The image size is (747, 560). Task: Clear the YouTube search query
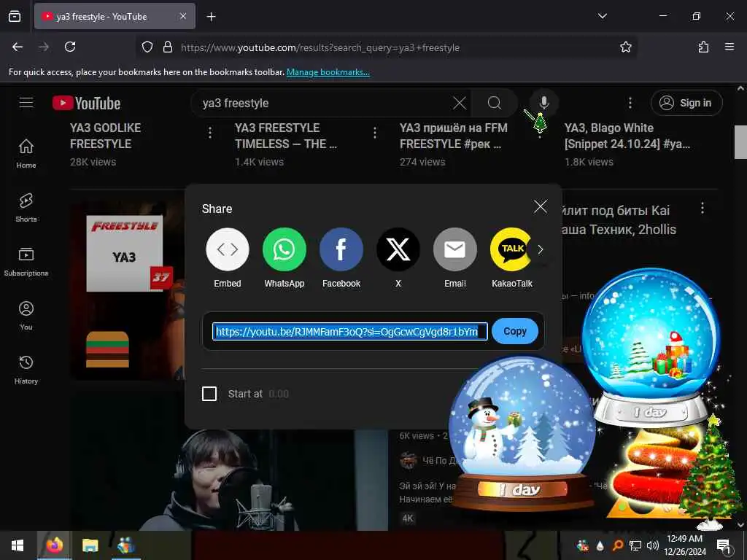tap(460, 103)
